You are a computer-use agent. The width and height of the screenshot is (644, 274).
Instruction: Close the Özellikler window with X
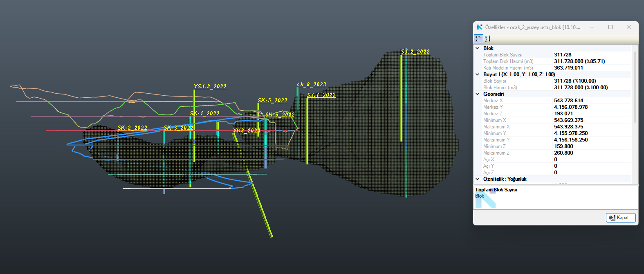tap(629, 27)
